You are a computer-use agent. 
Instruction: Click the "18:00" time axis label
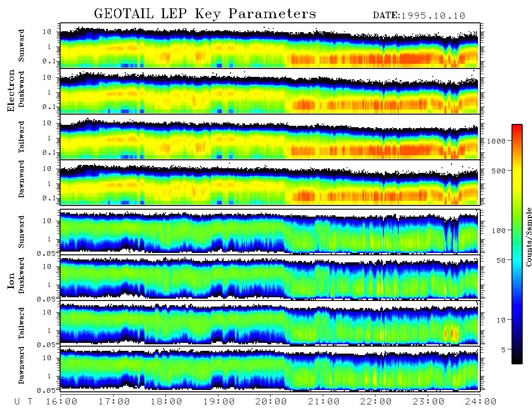(166, 402)
